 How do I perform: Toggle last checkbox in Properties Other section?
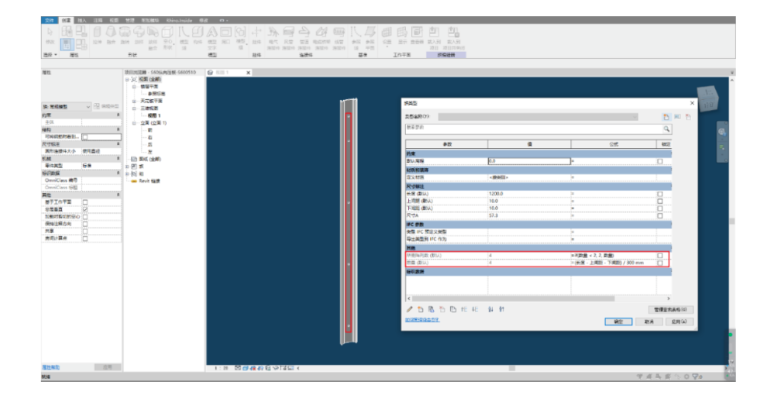coord(85,238)
